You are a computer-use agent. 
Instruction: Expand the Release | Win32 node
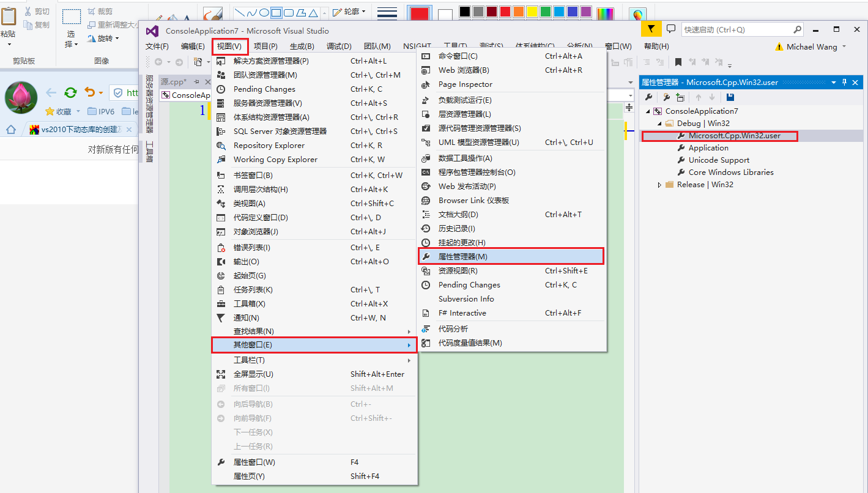[x=659, y=185]
